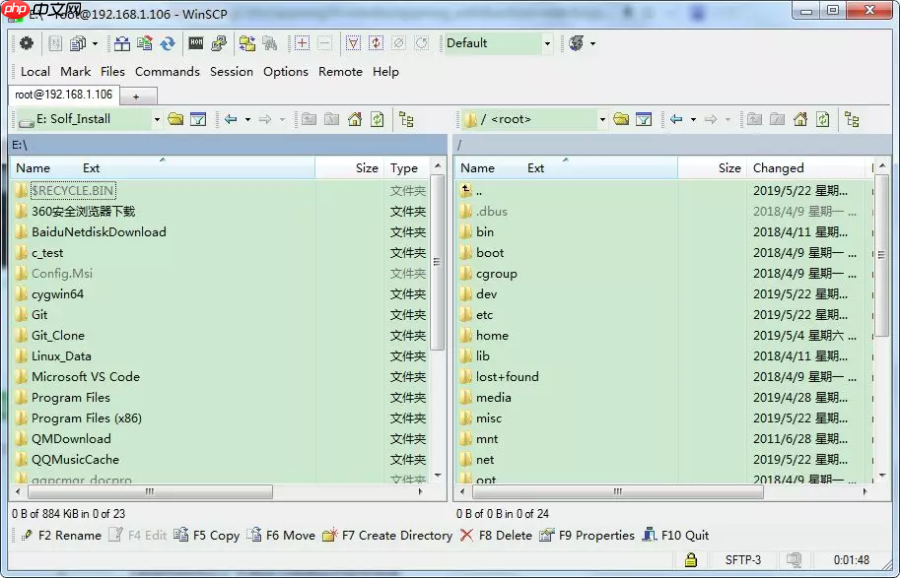
Task: Toggle the directory tree on the local panel
Action: [404, 119]
